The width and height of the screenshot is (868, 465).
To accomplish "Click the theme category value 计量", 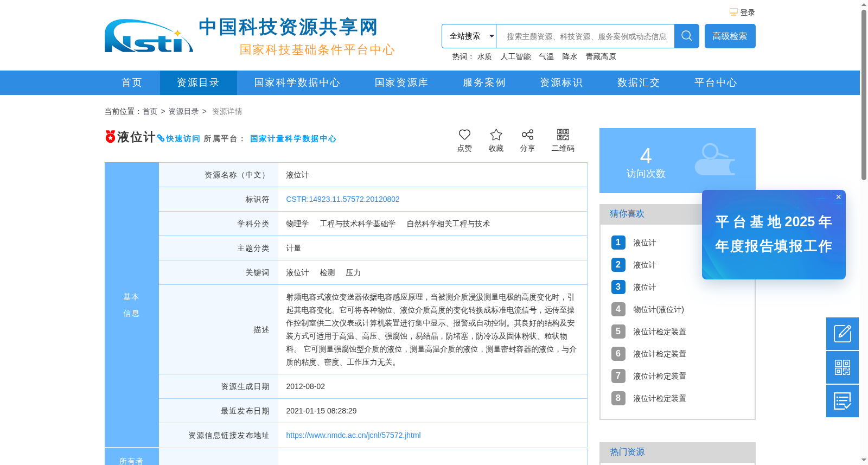I will coord(293,248).
